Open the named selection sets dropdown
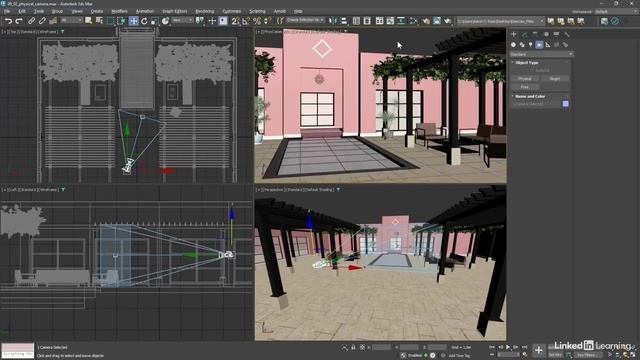Screen dimensions: 640x360 click(305, 20)
